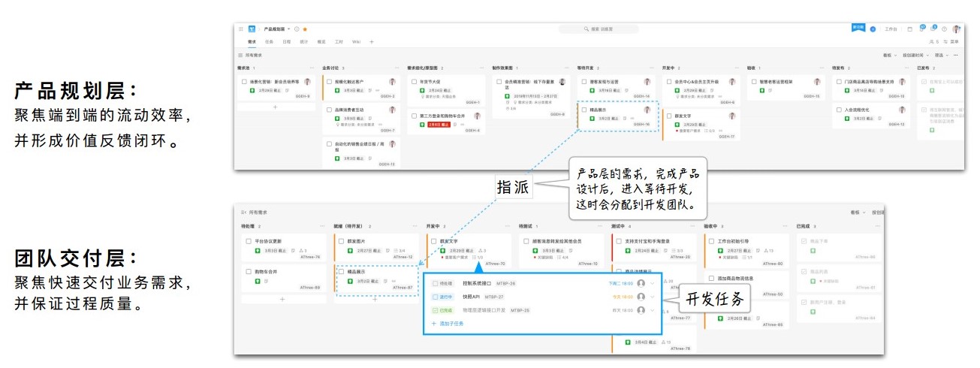Check the 规模化触达客户 card checkbox
Viewport: 980px width, 368px height.
pyautogui.click(x=329, y=82)
